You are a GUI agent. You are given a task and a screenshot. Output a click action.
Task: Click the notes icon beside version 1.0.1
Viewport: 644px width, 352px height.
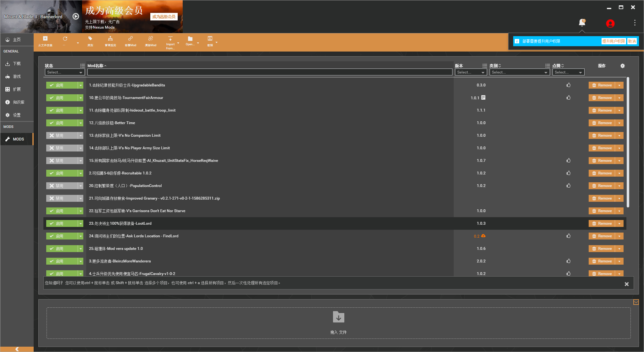coord(483,97)
